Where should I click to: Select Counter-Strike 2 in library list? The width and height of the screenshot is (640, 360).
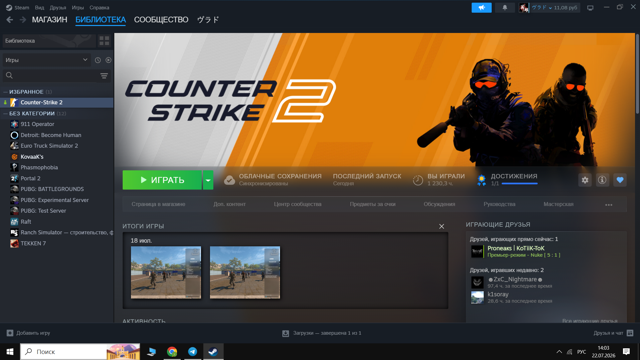point(57,102)
